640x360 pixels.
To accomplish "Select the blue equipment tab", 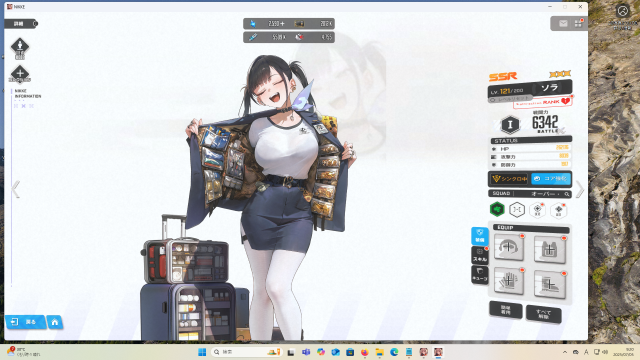I will (x=480, y=236).
